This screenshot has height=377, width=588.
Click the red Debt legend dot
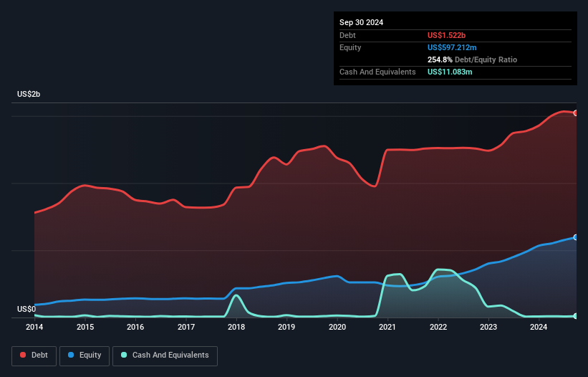(x=23, y=355)
